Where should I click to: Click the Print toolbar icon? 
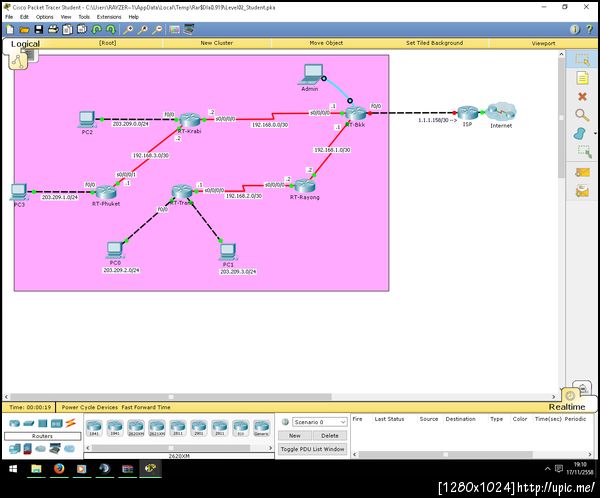pyautogui.click(x=53, y=29)
